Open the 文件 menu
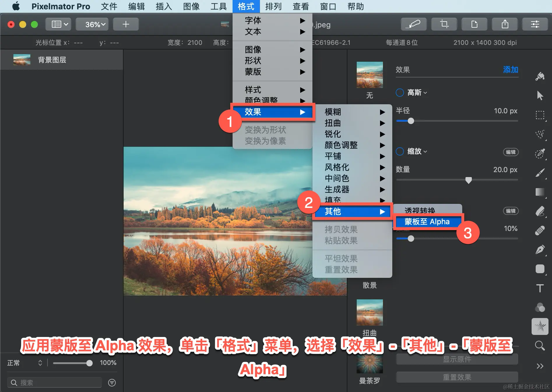 pyautogui.click(x=109, y=6)
